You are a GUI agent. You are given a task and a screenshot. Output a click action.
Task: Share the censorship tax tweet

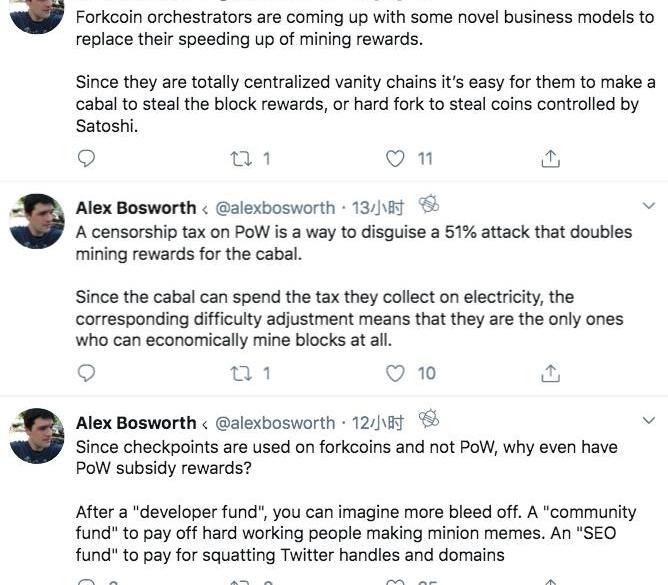[x=549, y=373]
